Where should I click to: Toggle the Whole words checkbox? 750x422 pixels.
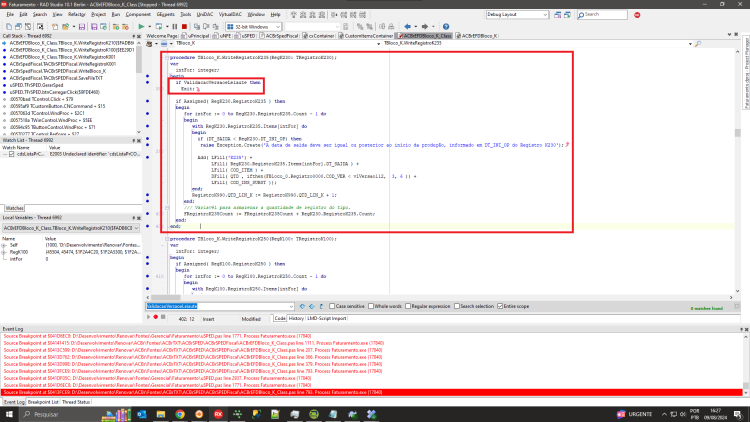tap(371, 306)
